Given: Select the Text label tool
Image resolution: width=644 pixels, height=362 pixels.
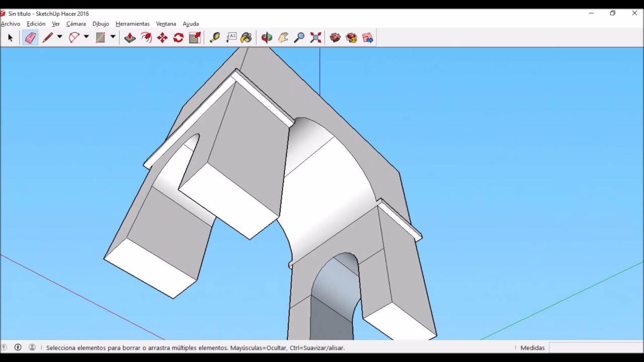Looking at the screenshot, I should tap(231, 38).
